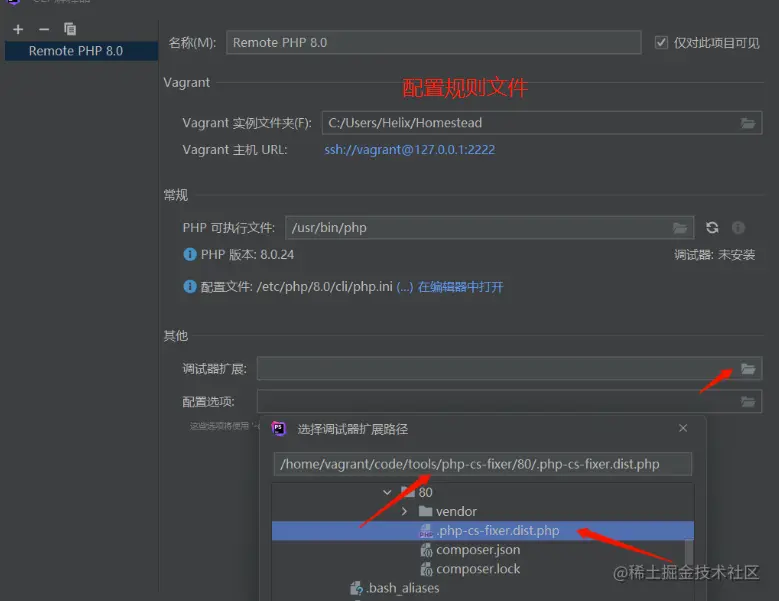The width and height of the screenshot is (779, 601).
Task: Expand the vendor folder node
Action: pyautogui.click(x=404, y=511)
